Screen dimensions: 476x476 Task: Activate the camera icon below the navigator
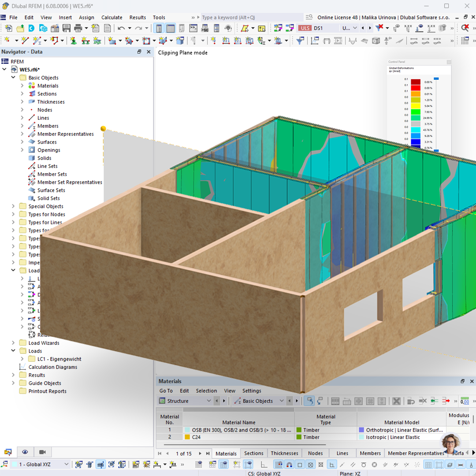[42, 452]
